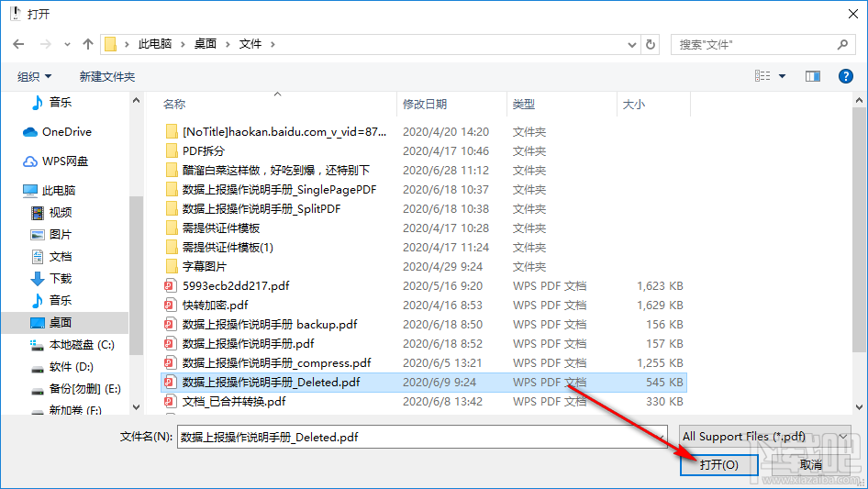868x489 pixels.
Task: Toggle the preview pane icon
Action: coord(813,76)
